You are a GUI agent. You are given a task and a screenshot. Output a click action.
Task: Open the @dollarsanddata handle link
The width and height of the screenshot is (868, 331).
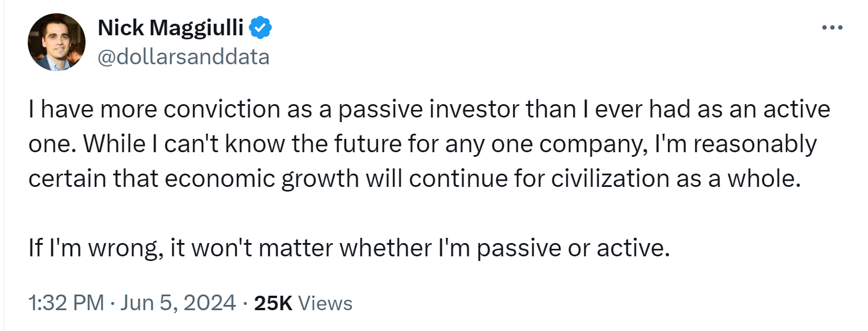(x=183, y=57)
